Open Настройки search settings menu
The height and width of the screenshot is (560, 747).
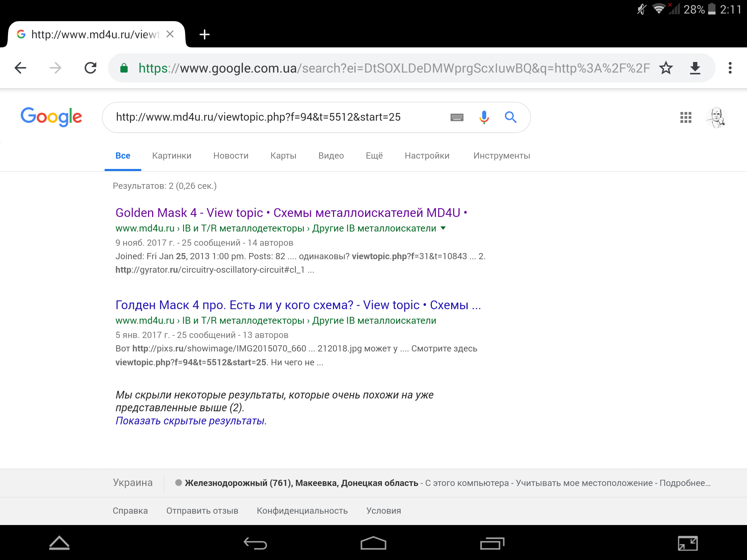(427, 156)
